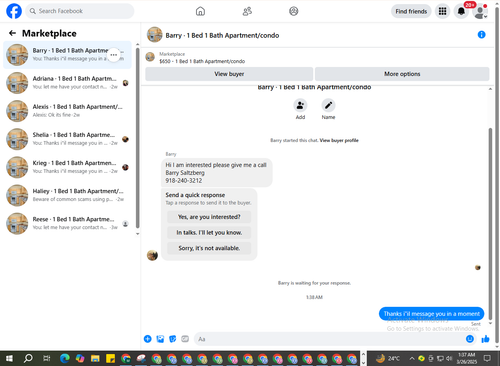Open the View buyer profile link
The width and height of the screenshot is (500, 366).
pyautogui.click(x=339, y=140)
